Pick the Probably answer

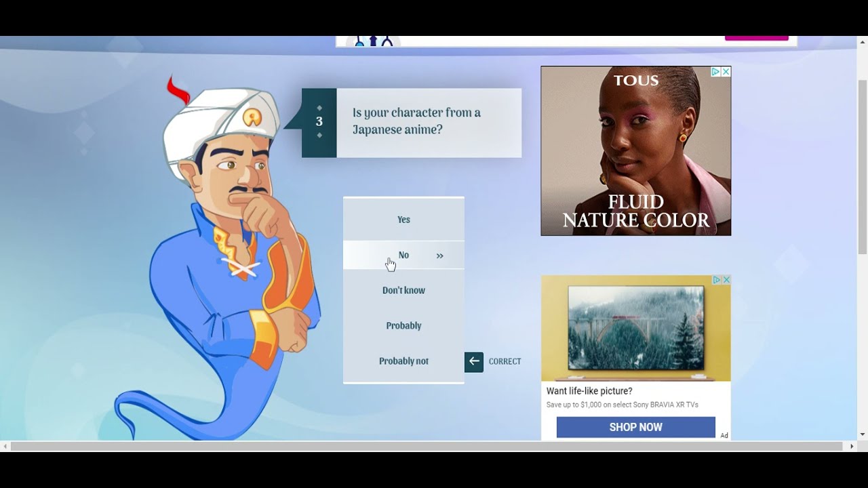(403, 325)
